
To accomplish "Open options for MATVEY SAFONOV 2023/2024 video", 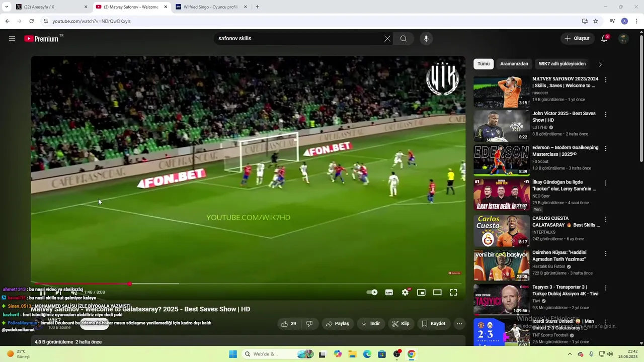I will [606, 79].
